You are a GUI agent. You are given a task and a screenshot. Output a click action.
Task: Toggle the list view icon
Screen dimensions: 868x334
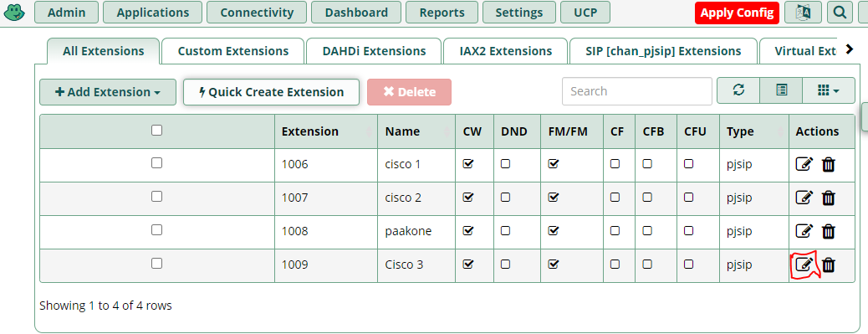point(781,90)
